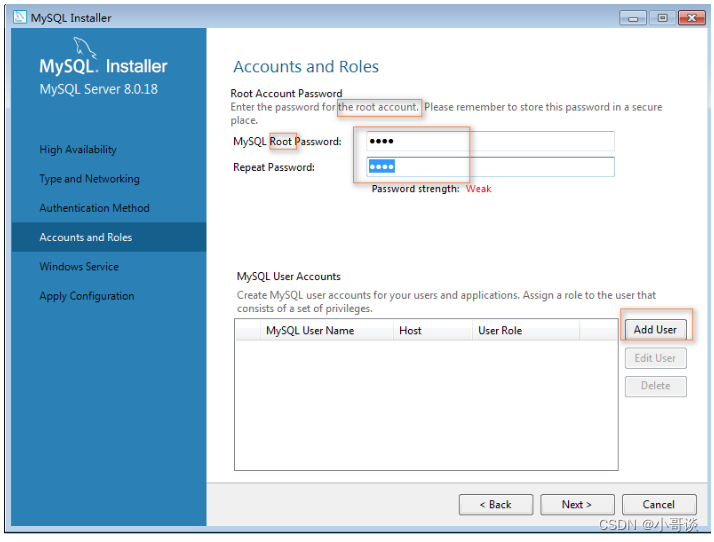Click the MySQL dolphin logo

point(85,48)
